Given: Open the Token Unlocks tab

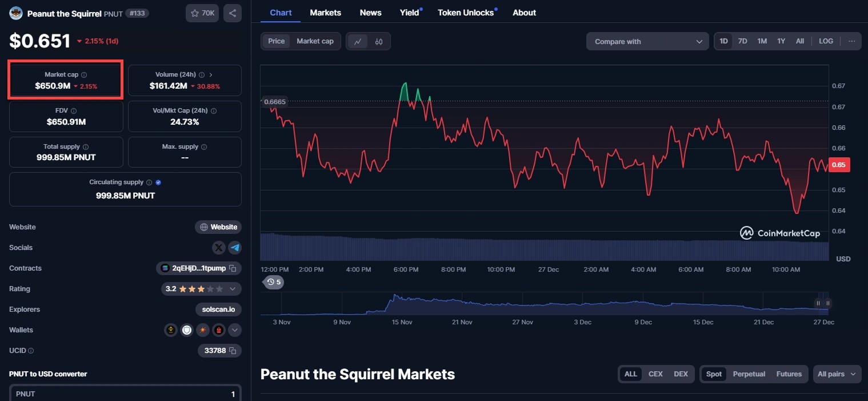Looking at the screenshot, I should [x=466, y=13].
